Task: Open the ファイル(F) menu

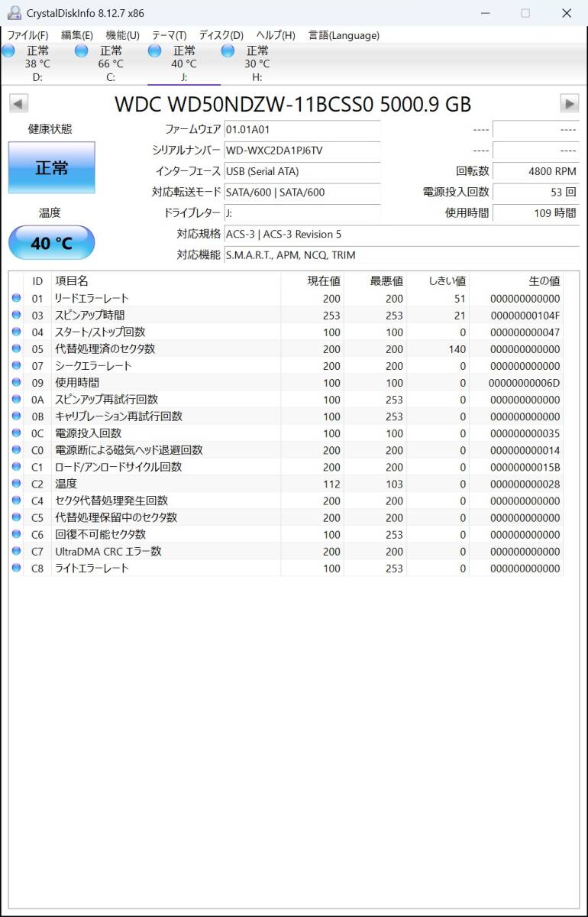Action: (x=27, y=35)
